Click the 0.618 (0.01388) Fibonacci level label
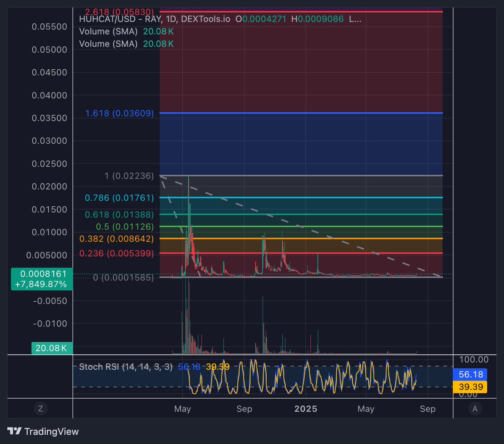 (x=119, y=215)
